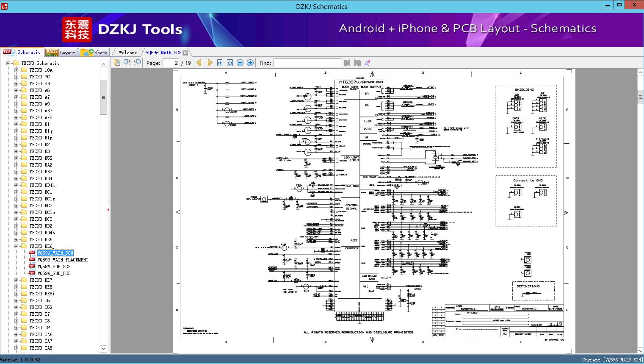Image resolution: width=644 pixels, height=364 pixels.
Task: Click the page number input field
Action: [171, 63]
